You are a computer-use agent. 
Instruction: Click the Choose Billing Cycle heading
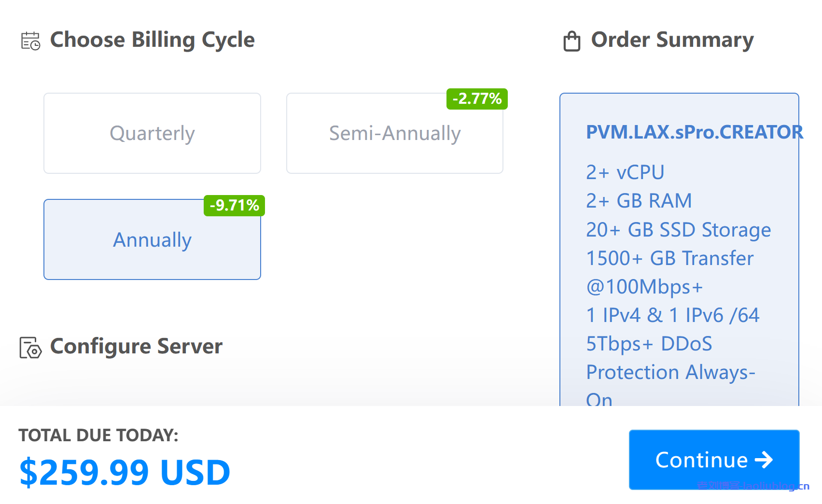[x=153, y=40]
